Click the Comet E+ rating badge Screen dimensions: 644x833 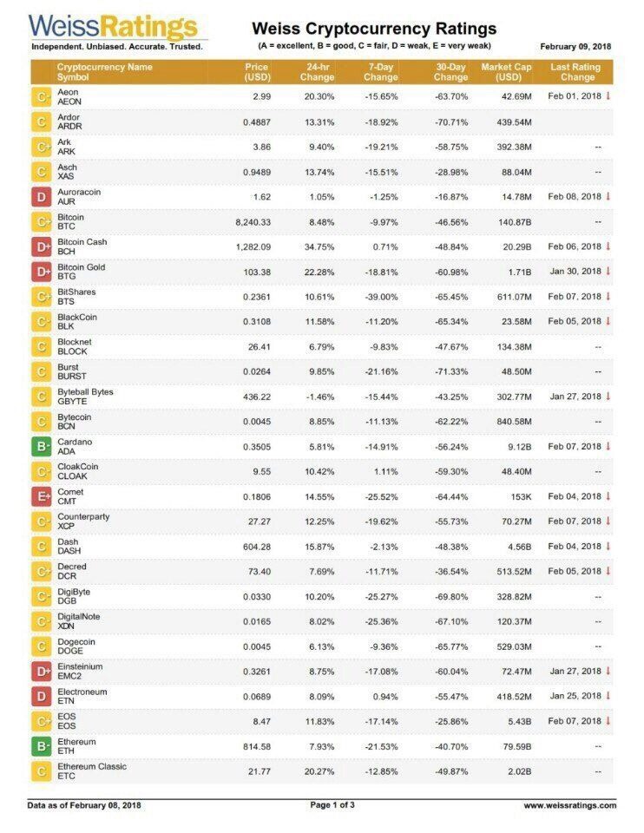click(42, 496)
